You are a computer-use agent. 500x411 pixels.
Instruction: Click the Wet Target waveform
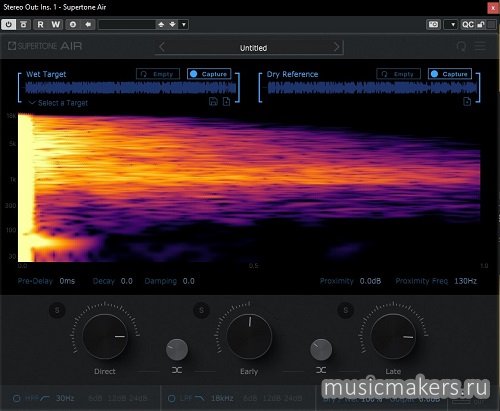[131, 88]
